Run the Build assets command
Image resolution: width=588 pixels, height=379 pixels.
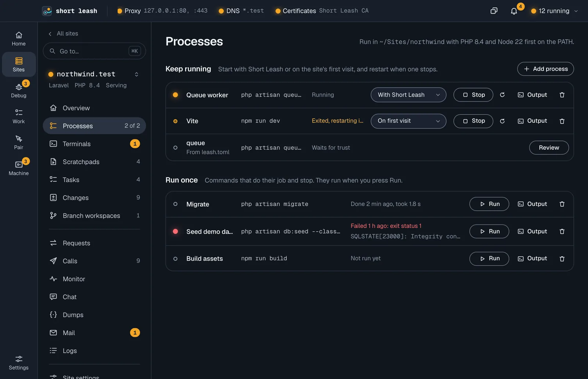489,258
